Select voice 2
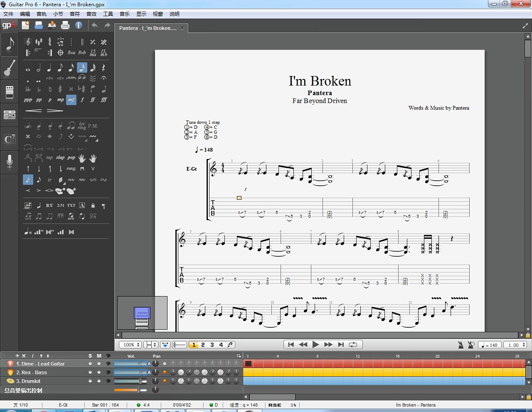This screenshot has width=532, height=412. point(203,345)
